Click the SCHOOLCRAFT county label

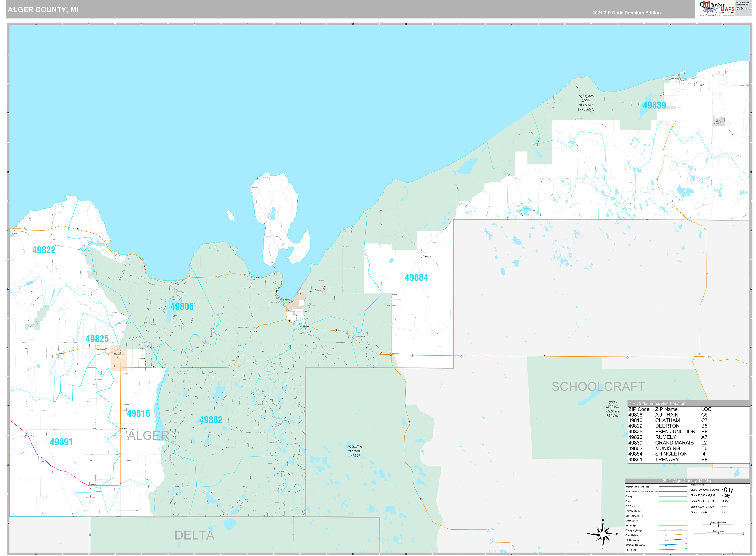point(598,387)
